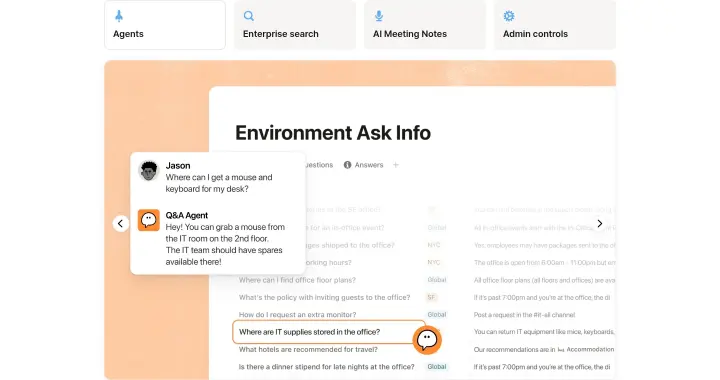Select 'How do I request an extra monitor?'

298,315
